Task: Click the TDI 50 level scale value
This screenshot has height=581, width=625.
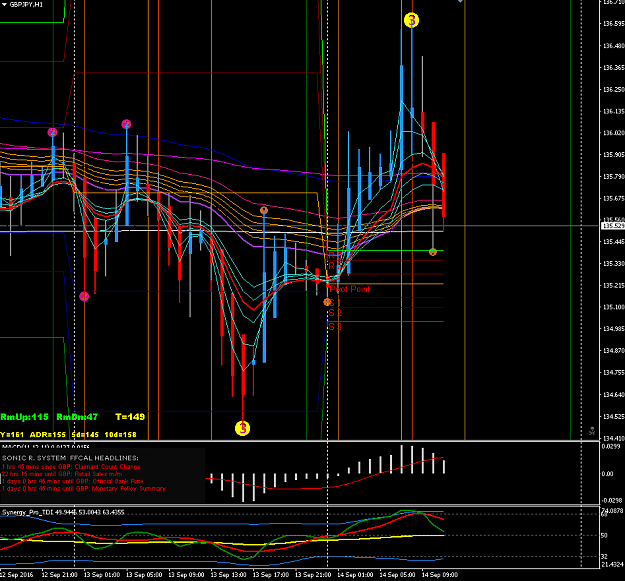Action: [604, 535]
